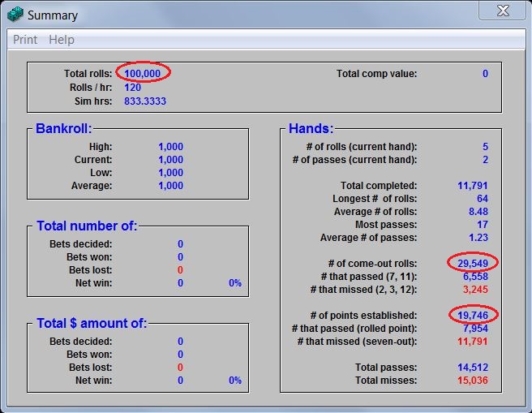Open the Print menu
The height and width of the screenshot is (413, 532).
click(x=25, y=40)
